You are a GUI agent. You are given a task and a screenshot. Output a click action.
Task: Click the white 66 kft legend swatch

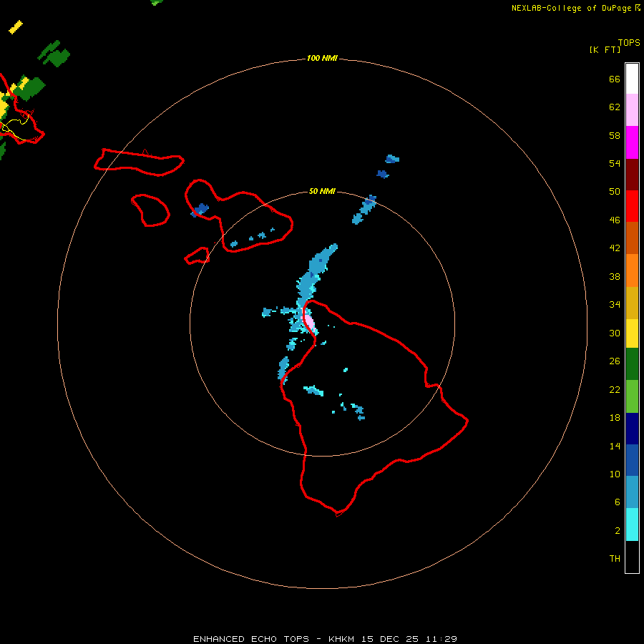(632, 79)
